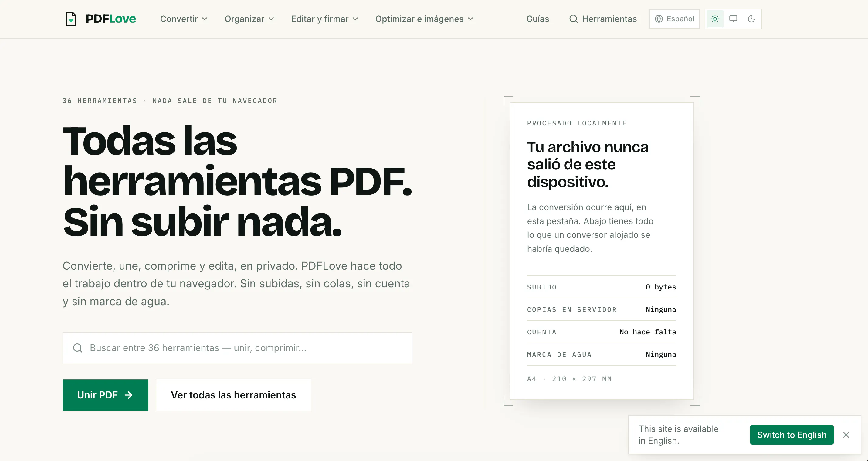868x461 pixels.
Task: Click the '36 HERRAMIENTAS · NADA SALE' tagline
Action: [x=170, y=101]
